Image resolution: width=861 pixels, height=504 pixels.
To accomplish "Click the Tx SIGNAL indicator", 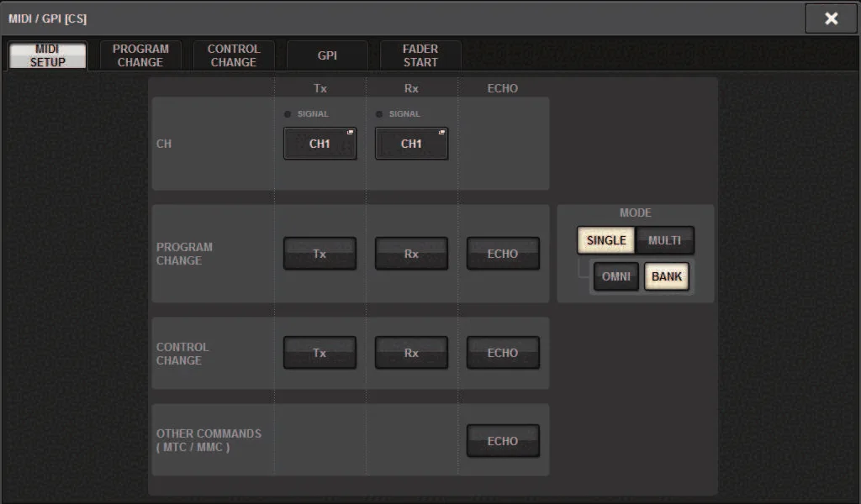I will coord(288,114).
